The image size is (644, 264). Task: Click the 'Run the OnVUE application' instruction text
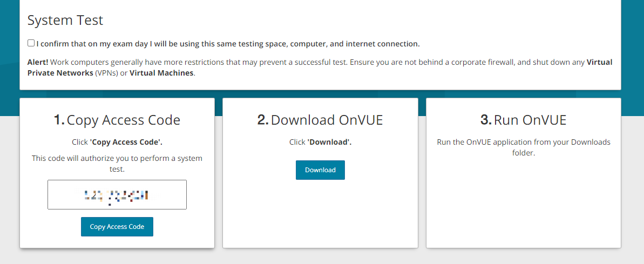(523, 147)
